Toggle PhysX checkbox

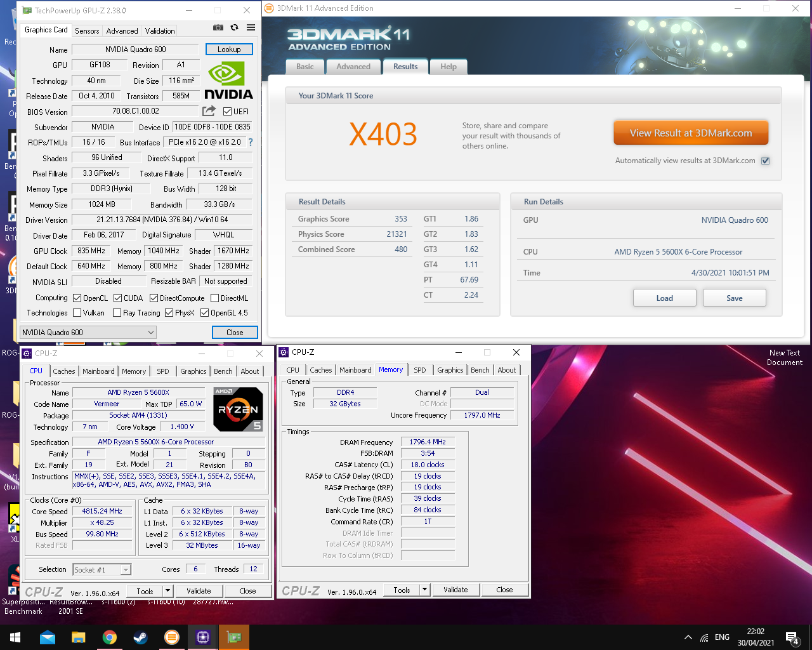[169, 313]
